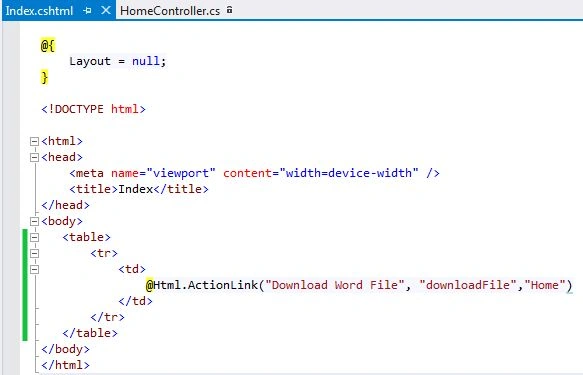
Task: Click the </body> closing tag
Action: 65,349
